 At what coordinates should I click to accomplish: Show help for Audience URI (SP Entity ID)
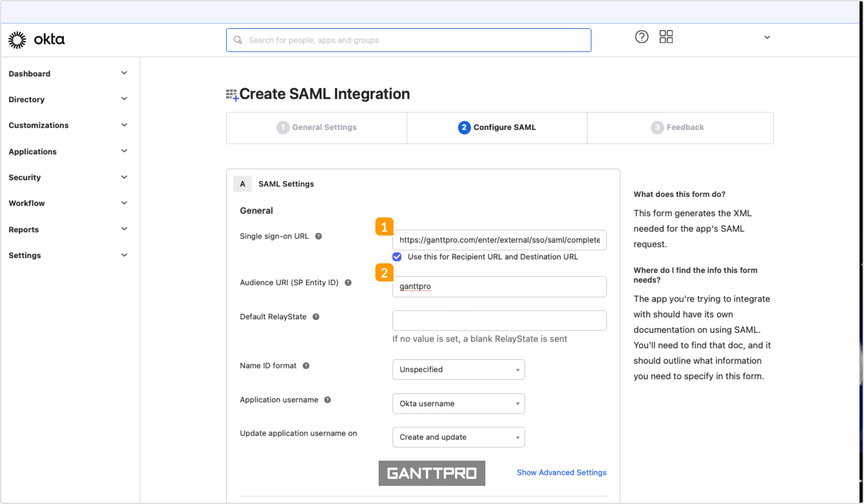click(348, 282)
